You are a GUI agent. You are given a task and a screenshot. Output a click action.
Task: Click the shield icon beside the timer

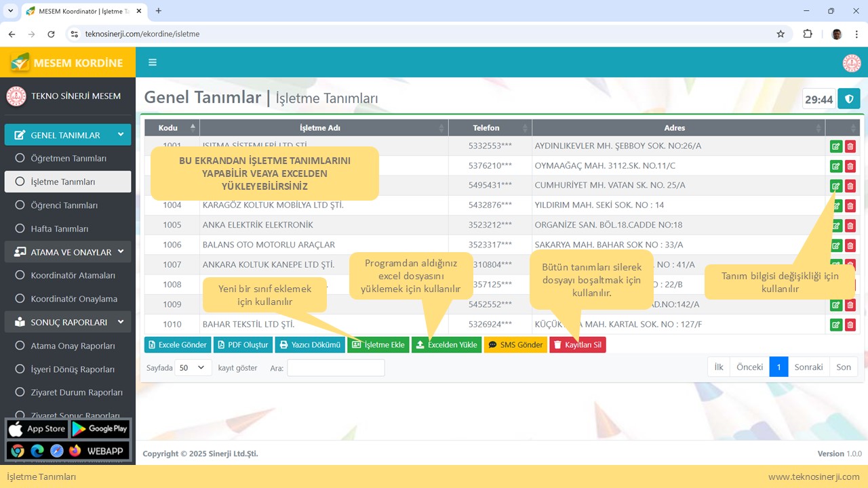coord(848,99)
